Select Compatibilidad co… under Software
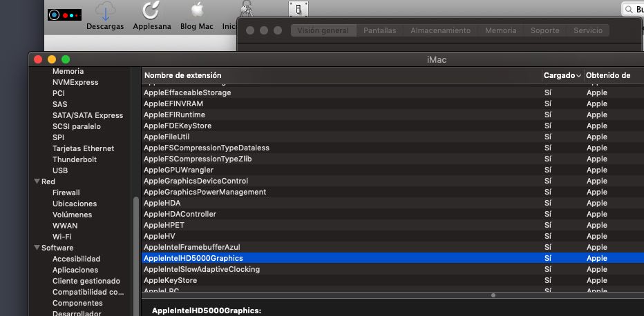 pyautogui.click(x=88, y=293)
